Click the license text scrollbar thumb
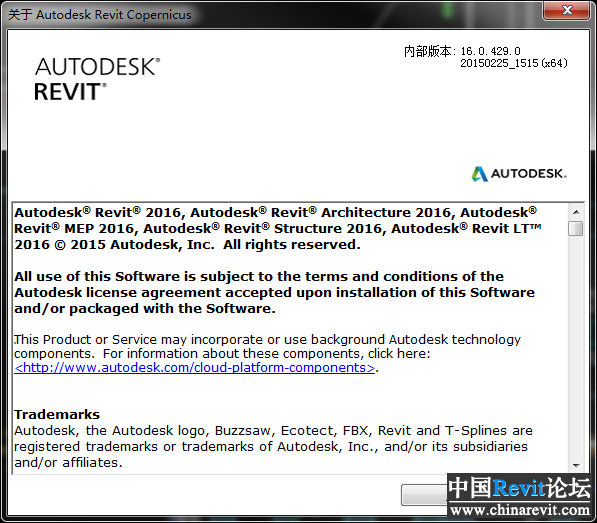Viewport: 597px width, 523px height. (576, 229)
